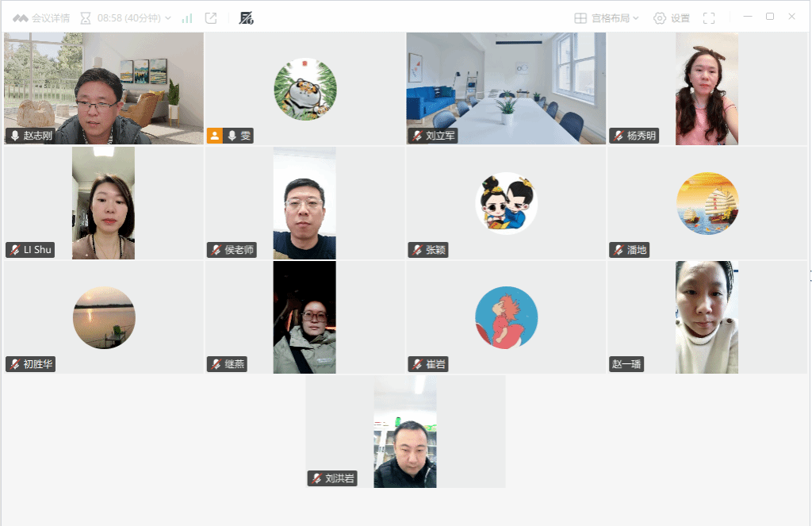Click the 潘地 sailing ship avatar
Image resolution: width=812 pixels, height=526 pixels.
tap(707, 203)
